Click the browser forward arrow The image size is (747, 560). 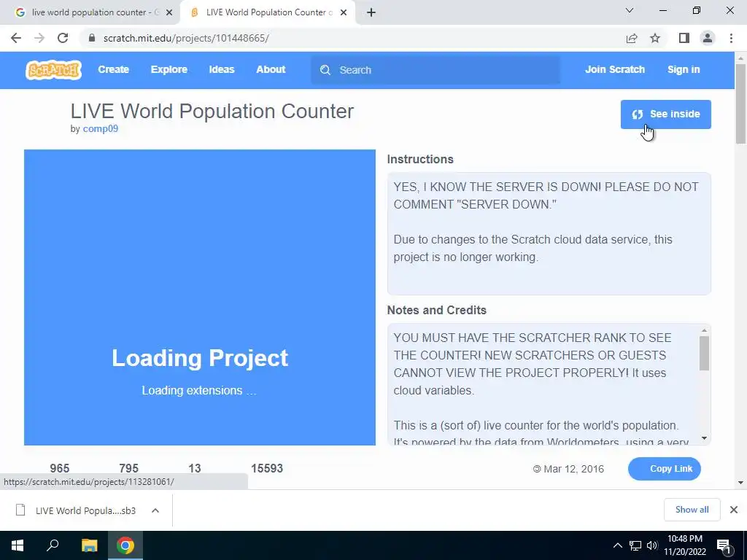(39, 38)
